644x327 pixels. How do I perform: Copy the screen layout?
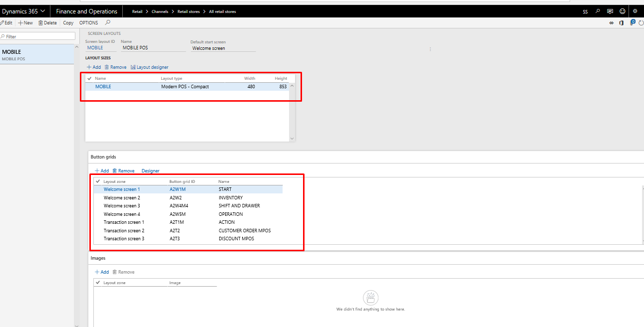pos(68,23)
